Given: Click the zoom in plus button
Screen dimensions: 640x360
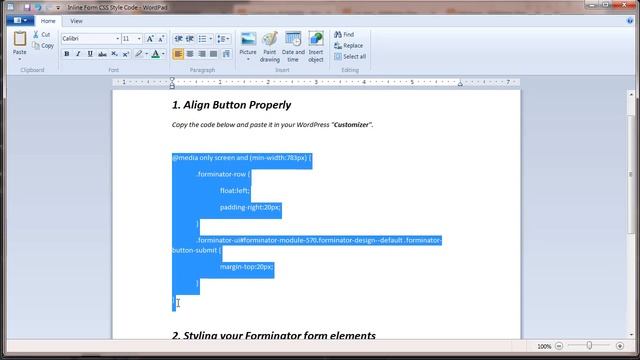Looking at the screenshot, I should pyautogui.click(x=620, y=346).
